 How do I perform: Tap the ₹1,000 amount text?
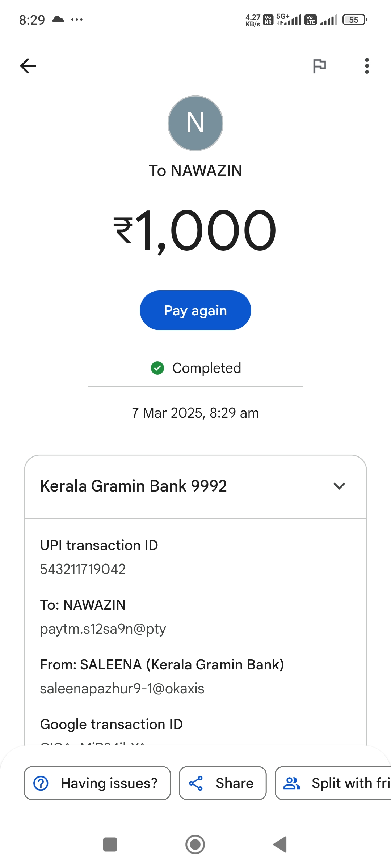(195, 231)
